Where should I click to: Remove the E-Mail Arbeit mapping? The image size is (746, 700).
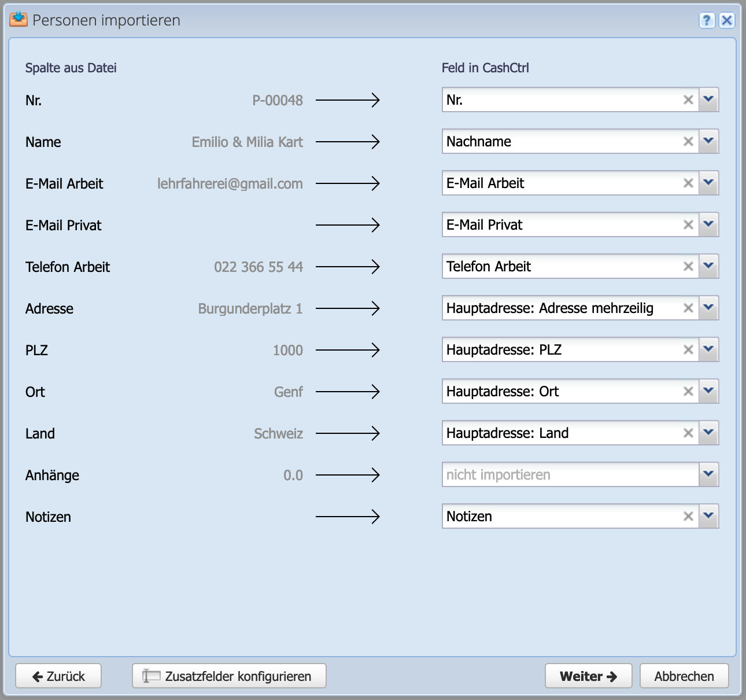pyautogui.click(x=688, y=183)
